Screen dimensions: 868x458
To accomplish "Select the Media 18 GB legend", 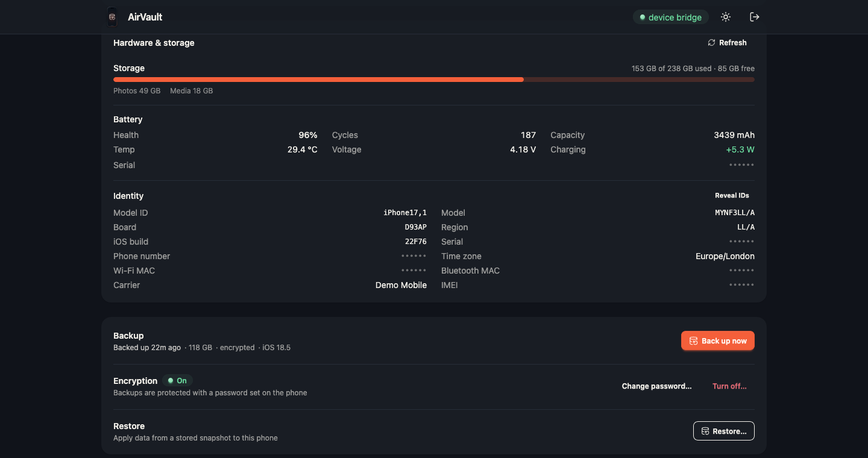I will (x=191, y=91).
